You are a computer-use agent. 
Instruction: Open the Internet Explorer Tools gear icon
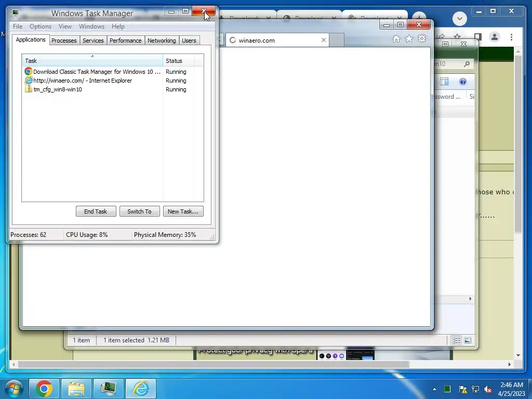pyautogui.click(x=422, y=38)
